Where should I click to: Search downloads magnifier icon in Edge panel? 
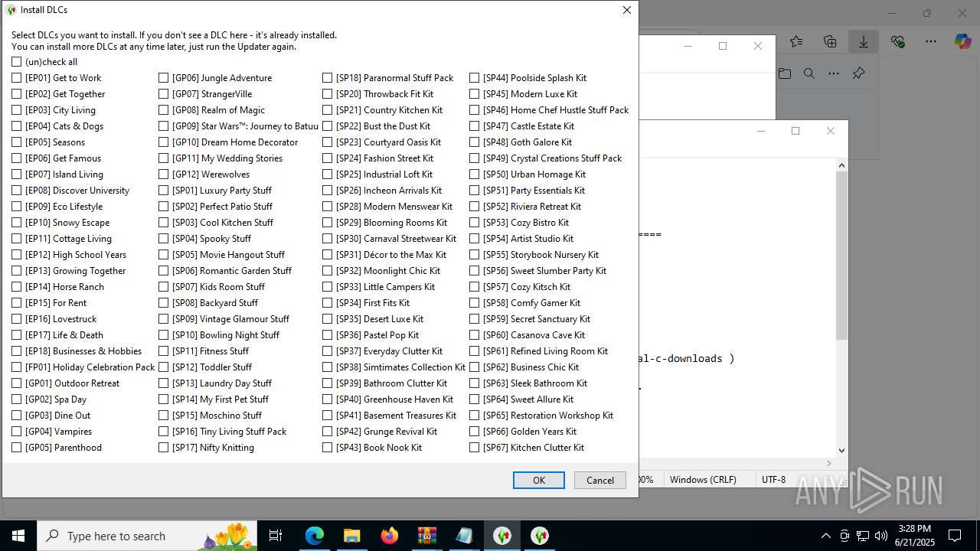click(x=809, y=73)
